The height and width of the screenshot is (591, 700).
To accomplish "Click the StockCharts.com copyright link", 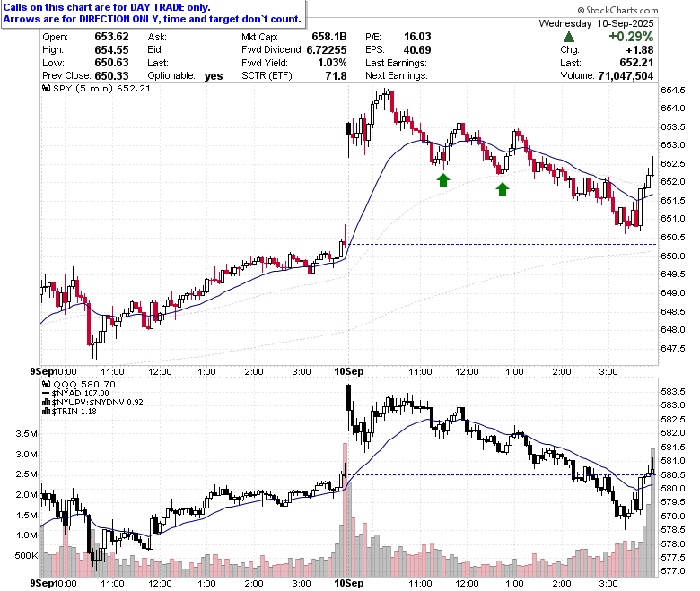I will coord(617,10).
